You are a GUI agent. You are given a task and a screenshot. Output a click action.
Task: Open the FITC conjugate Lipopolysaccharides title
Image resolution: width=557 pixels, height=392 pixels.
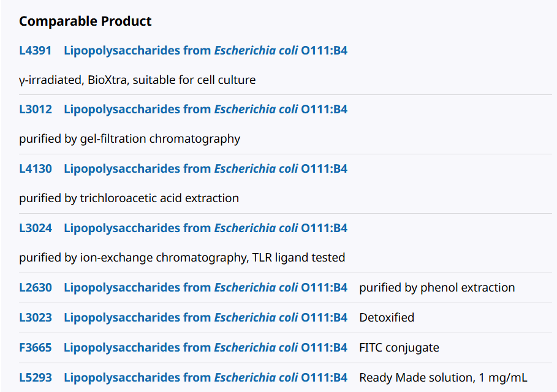coord(205,347)
